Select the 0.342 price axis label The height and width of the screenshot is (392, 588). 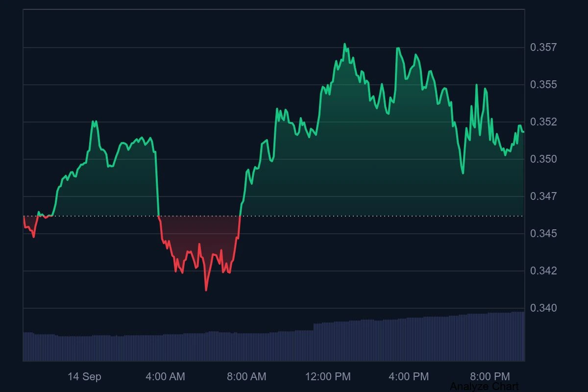[x=543, y=271]
